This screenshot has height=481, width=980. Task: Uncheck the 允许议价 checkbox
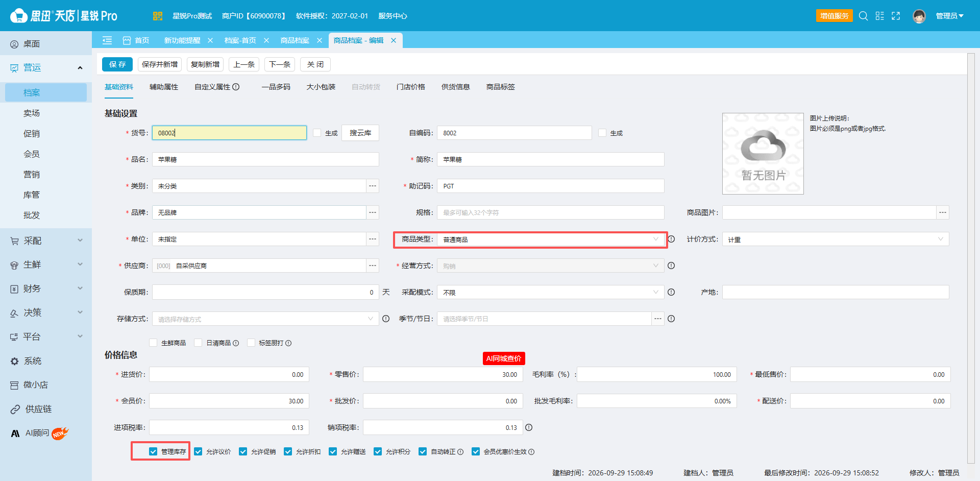click(198, 451)
